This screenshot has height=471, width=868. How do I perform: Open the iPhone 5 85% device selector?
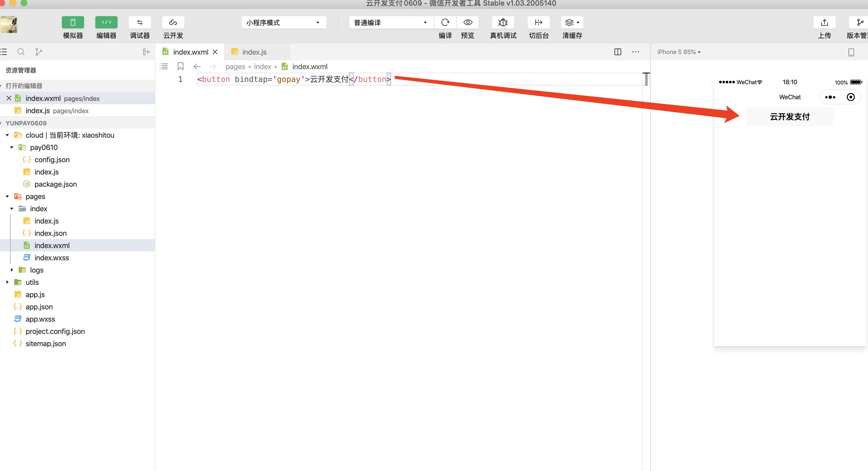coord(679,52)
